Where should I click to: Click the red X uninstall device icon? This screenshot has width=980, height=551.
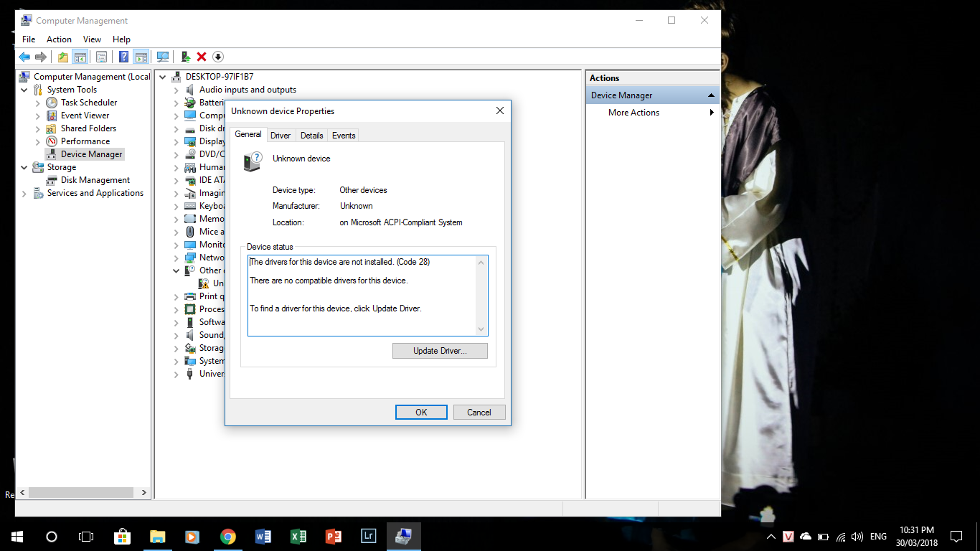tap(202, 57)
